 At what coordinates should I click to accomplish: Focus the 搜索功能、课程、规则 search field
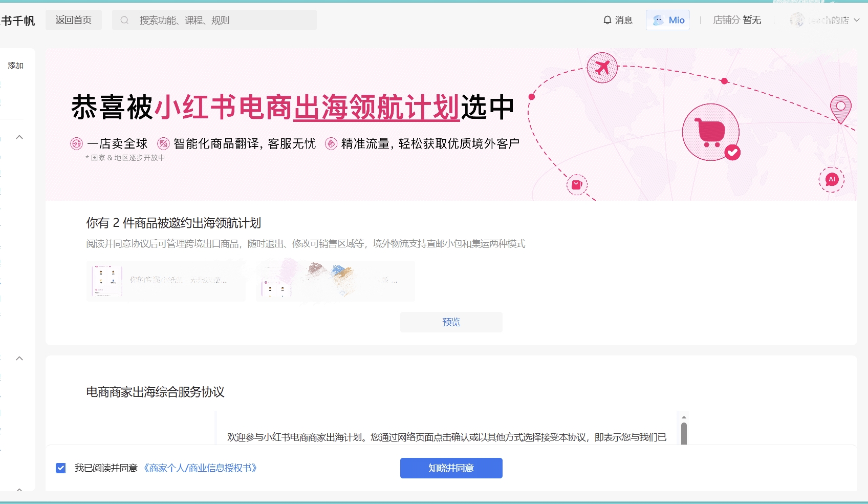[214, 20]
